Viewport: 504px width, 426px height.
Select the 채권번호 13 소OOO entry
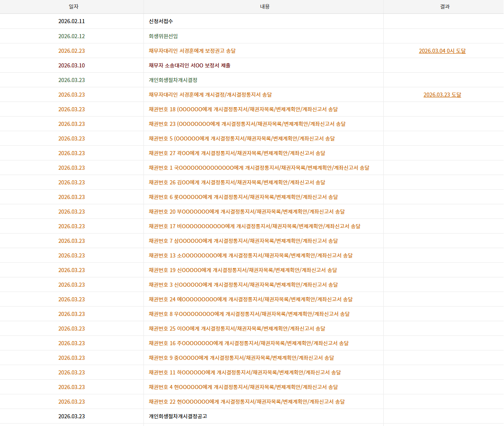[x=250, y=255]
